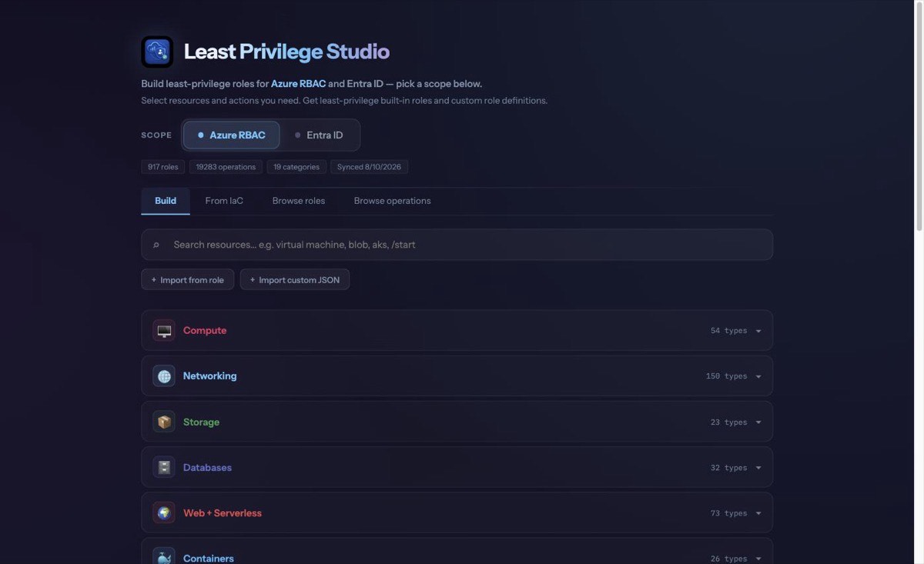Screen dimensions: 924x564
Task: Select the Azure RBAC scope option
Action: (x=231, y=135)
